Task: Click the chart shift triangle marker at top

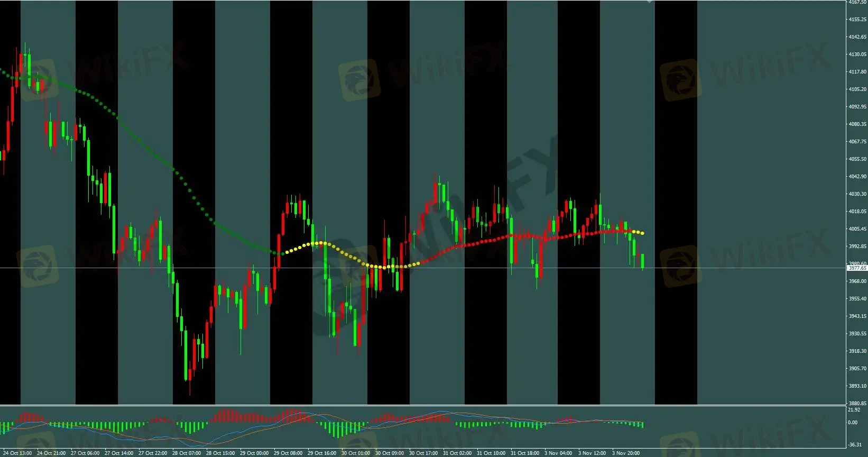Action: tap(650, 2)
